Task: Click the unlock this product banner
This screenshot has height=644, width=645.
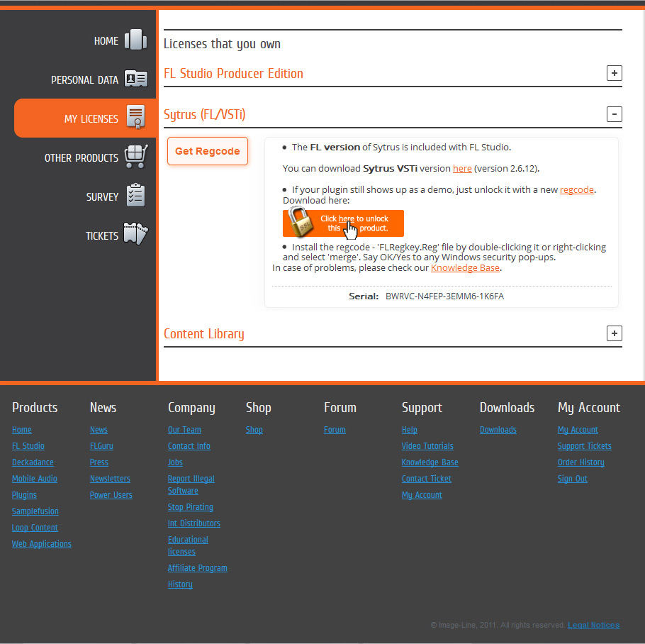Action: [x=343, y=223]
